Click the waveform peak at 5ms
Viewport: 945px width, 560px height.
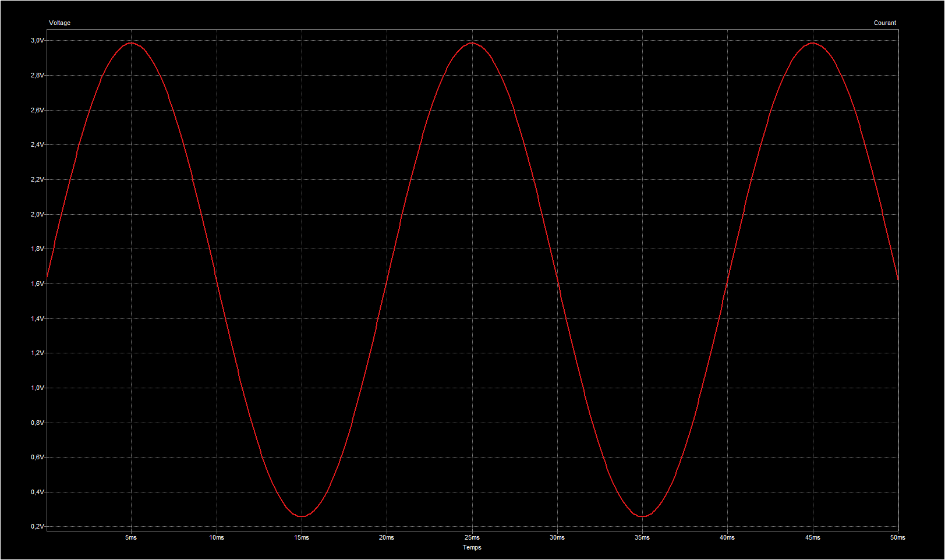click(132, 43)
